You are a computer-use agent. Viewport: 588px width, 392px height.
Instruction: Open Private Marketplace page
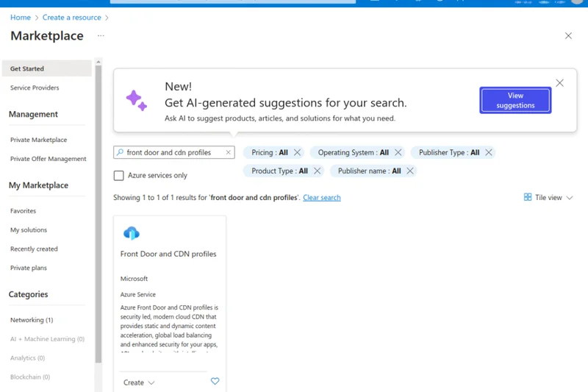[x=39, y=140]
